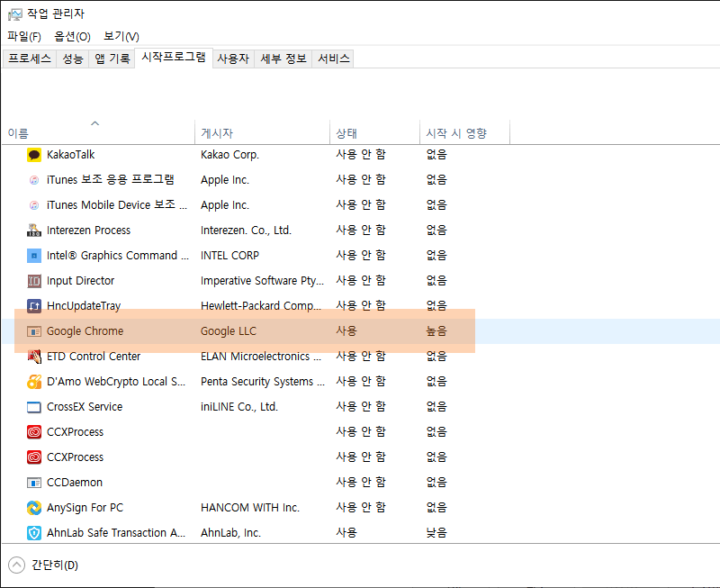Open the 파일(F) menu

click(x=24, y=36)
